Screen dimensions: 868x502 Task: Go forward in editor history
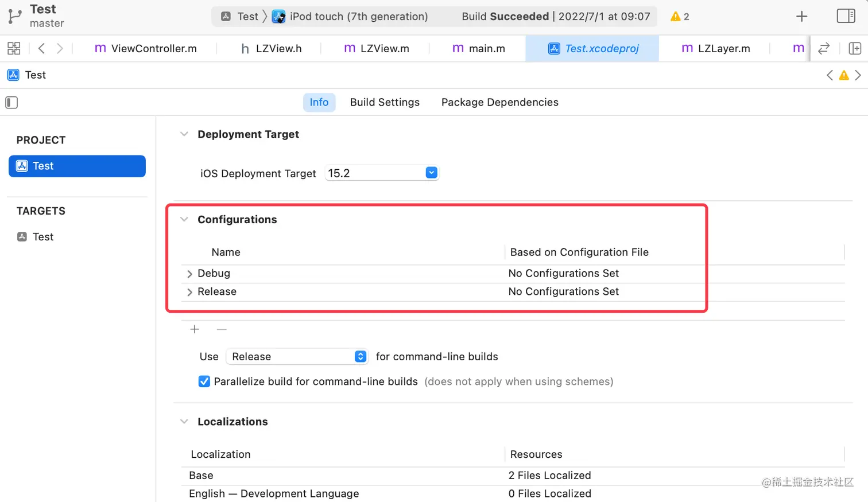pos(60,48)
